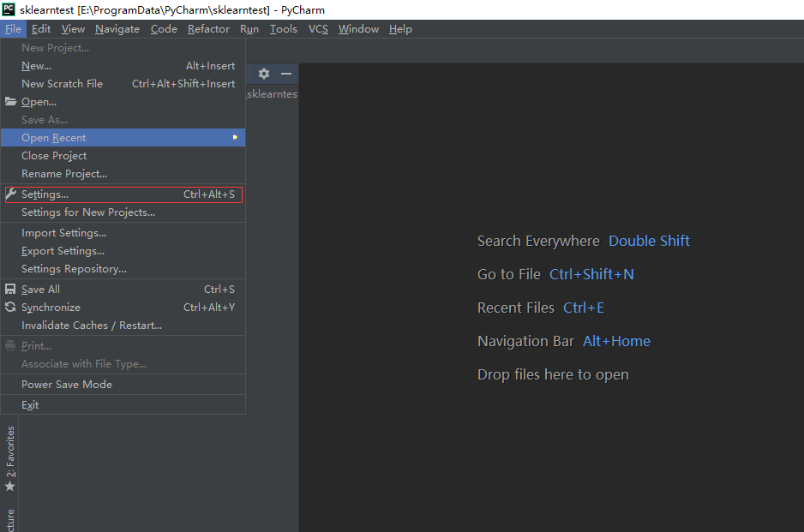
Task: Choose Invalidate Caches / Restart...
Action: coord(123,325)
